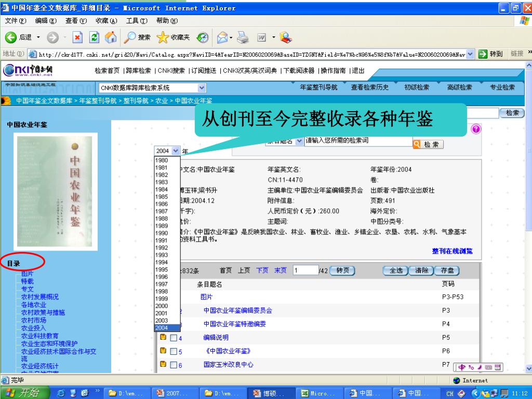Image resolution: width=532 pixels, height=399 pixels.
Task: Open the Windows 开始 Start menu
Action: pyautogui.click(x=25, y=393)
